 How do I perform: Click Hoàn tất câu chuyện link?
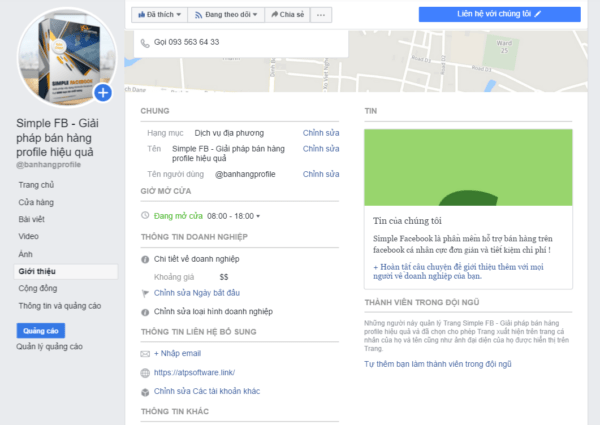458,272
